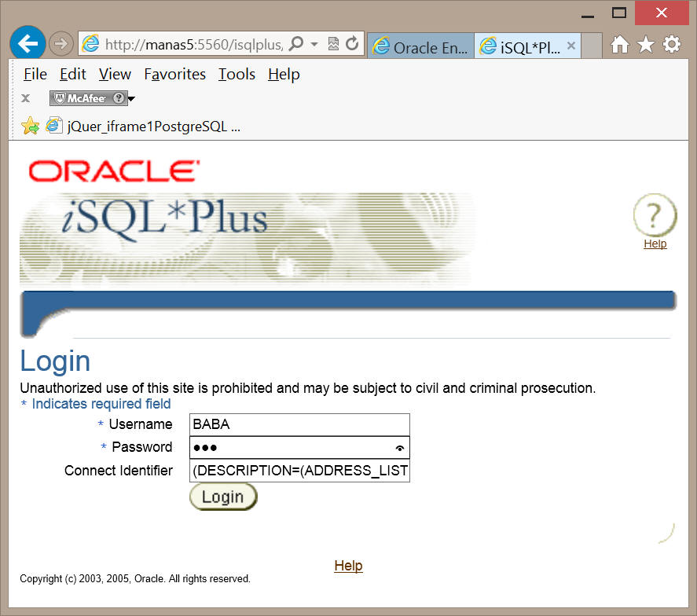The height and width of the screenshot is (616, 697).
Task: Click the Connect Identifier field
Action: [299, 471]
